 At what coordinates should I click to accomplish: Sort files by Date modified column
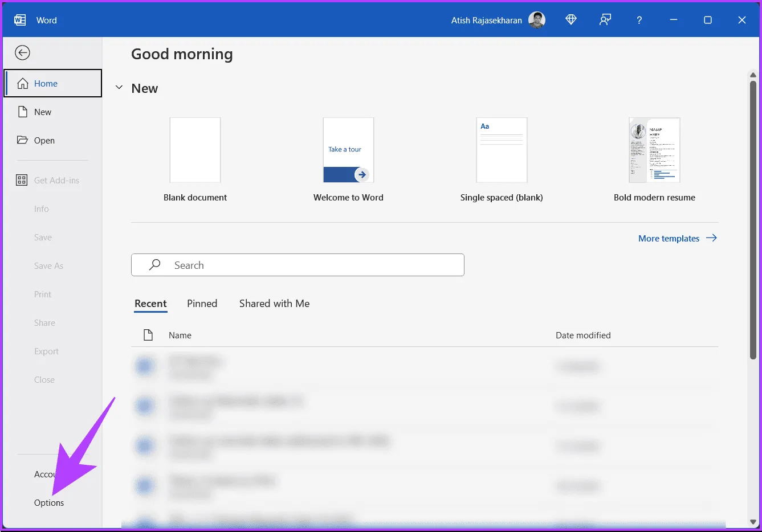tap(582, 335)
